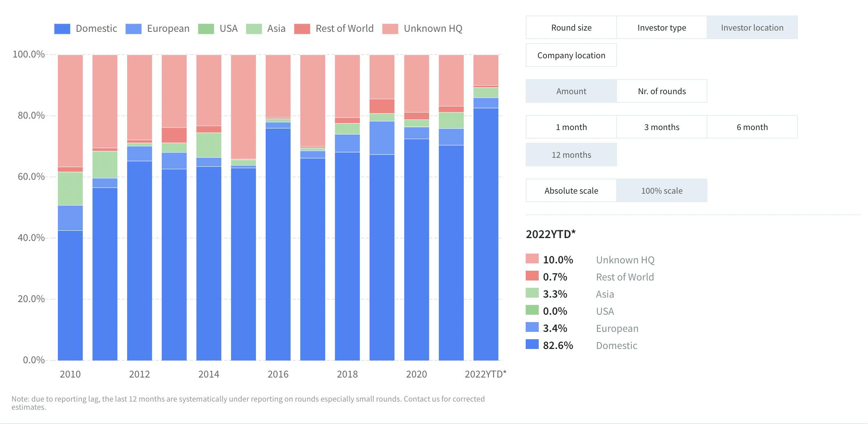Select the Round size filter

pyautogui.click(x=571, y=27)
